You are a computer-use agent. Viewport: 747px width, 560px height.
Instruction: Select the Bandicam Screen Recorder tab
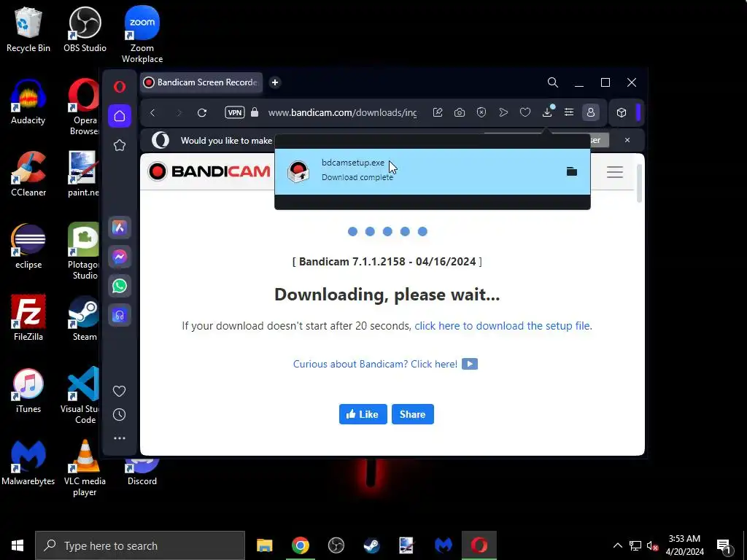pos(201,82)
